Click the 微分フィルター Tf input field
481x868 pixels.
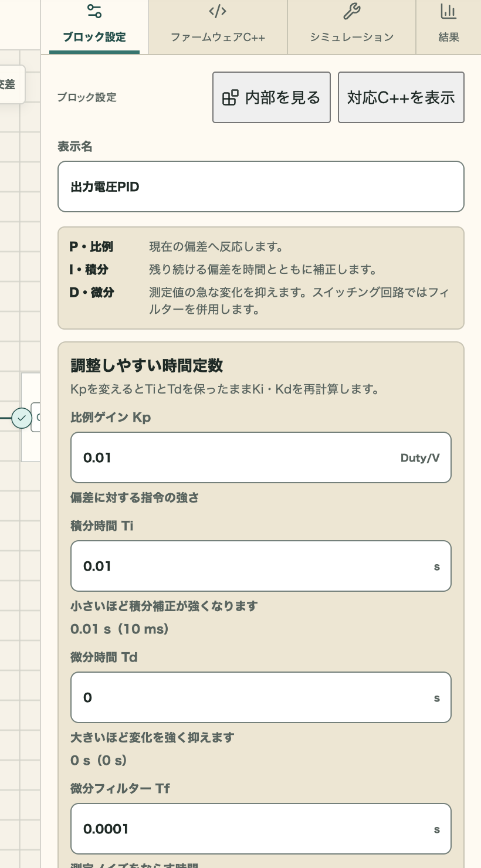(261, 829)
